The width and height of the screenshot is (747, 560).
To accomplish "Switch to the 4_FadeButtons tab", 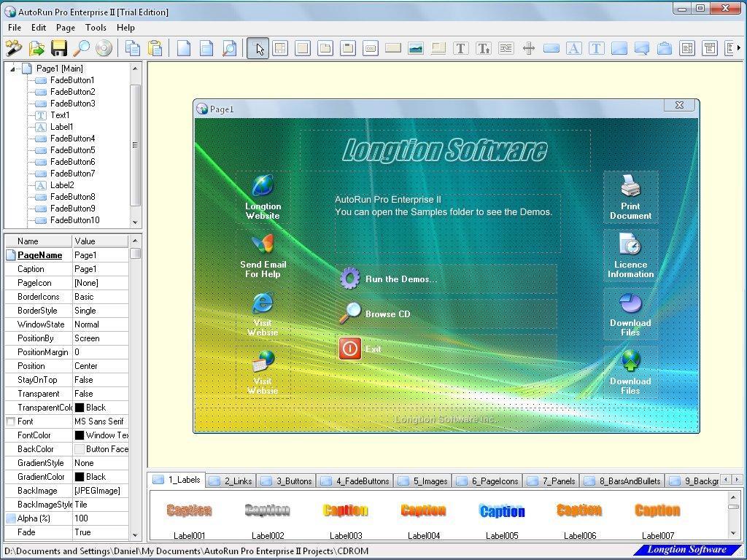I will [356, 481].
